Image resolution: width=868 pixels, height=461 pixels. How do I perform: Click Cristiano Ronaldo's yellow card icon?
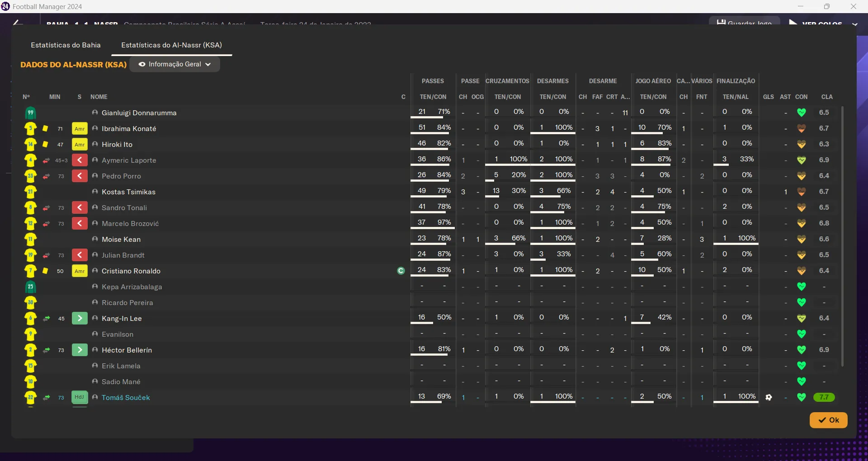(x=45, y=271)
